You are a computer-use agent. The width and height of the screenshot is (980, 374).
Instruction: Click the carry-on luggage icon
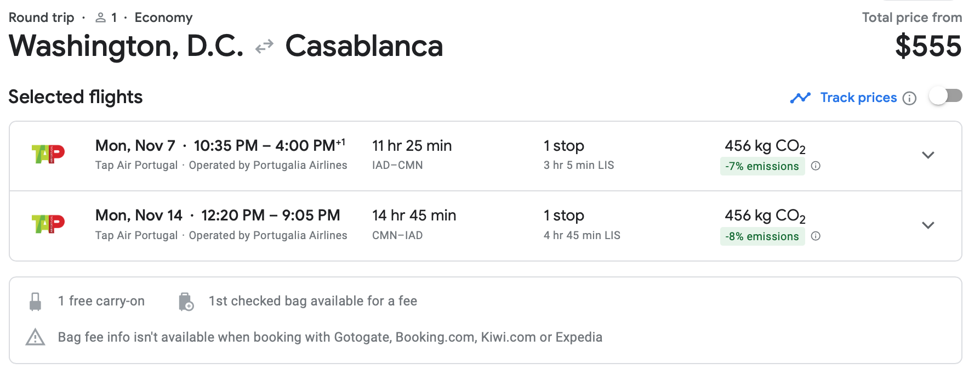click(36, 301)
